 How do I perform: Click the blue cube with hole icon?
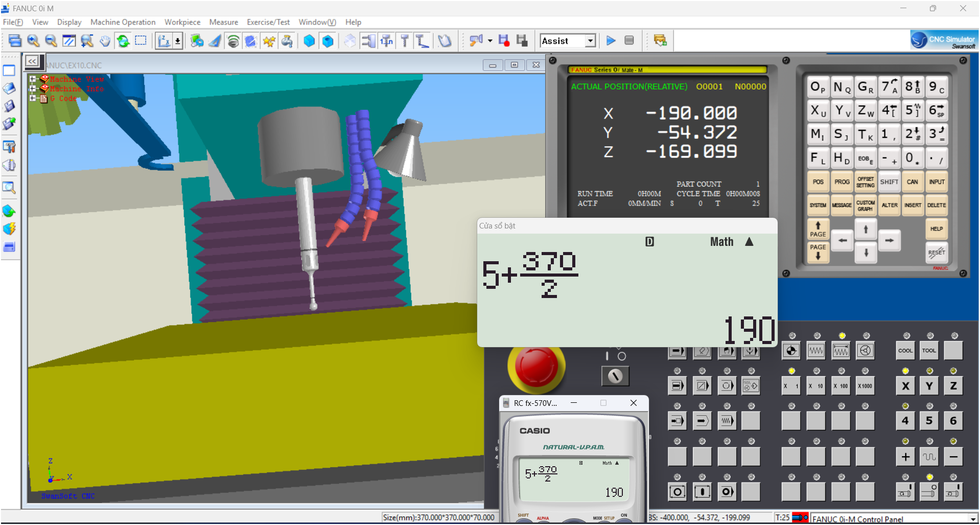(x=328, y=41)
